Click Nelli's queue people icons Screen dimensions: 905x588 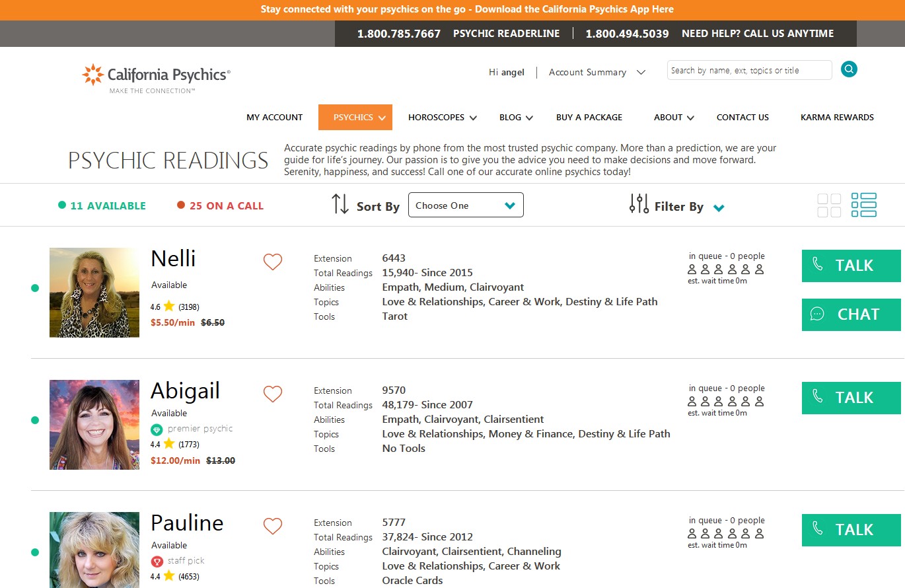click(x=726, y=270)
